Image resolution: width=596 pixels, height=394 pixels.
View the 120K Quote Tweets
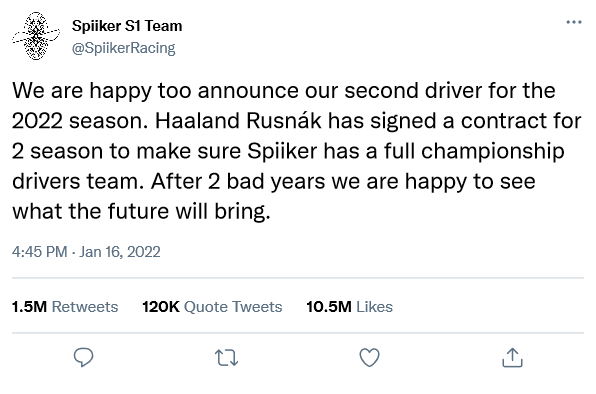coord(212,307)
